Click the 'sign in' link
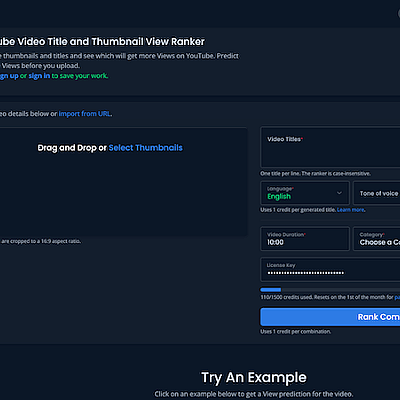Image resolution: width=400 pixels, height=400 pixels. [39, 76]
